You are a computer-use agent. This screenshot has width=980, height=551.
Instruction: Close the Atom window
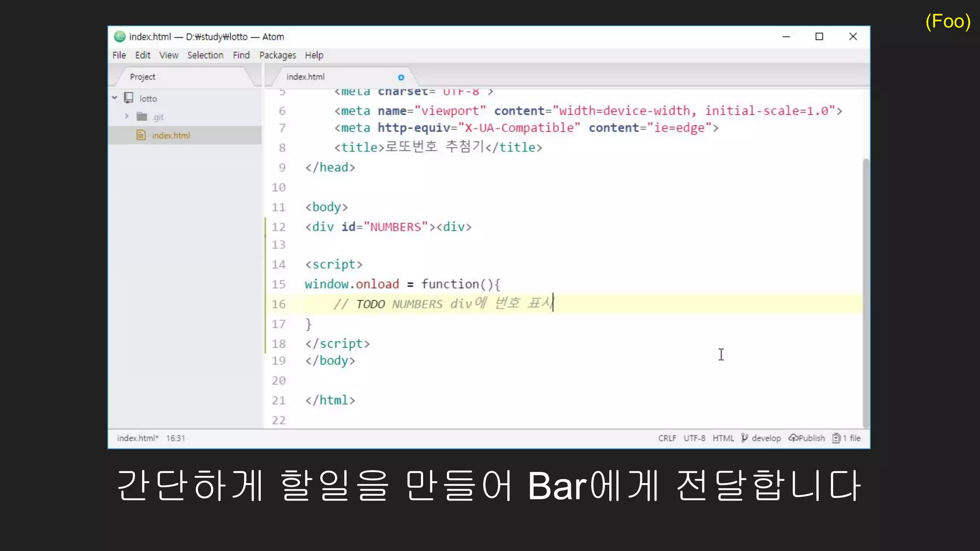[853, 36]
